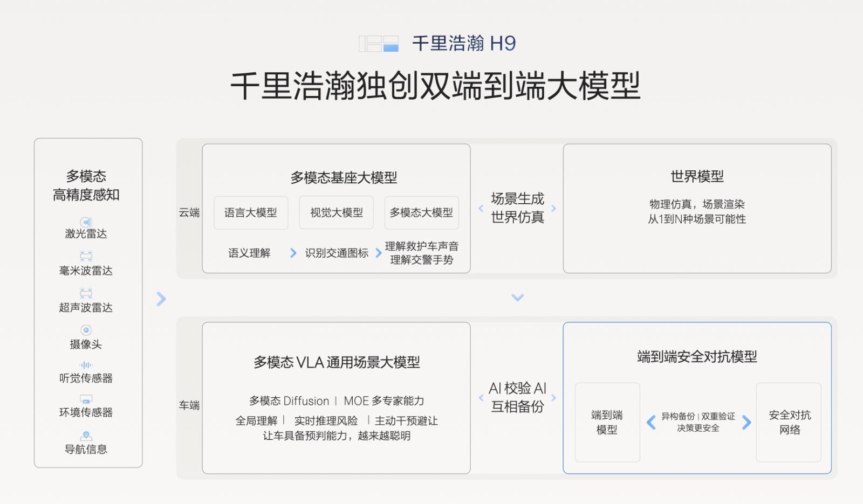Screen dimensions: 863x504
Task: Click the 识别交通图标 text
Action: [x=337, y=253]
